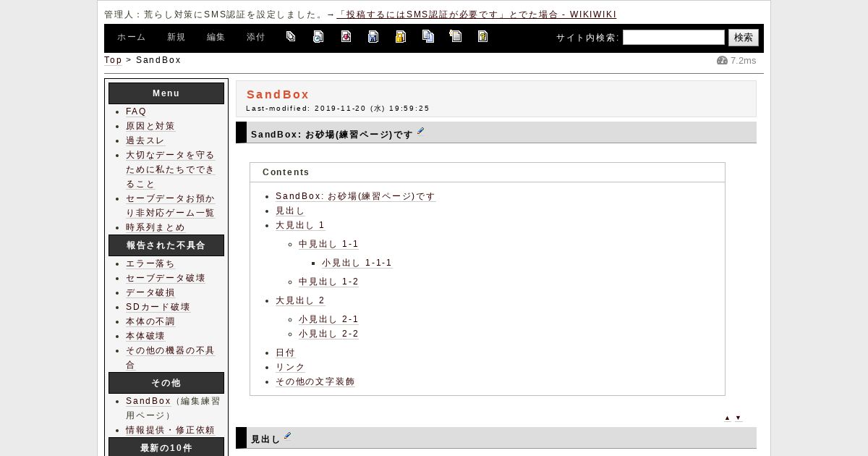Click the diff pages icon in toolbar

tap(291, 36)
